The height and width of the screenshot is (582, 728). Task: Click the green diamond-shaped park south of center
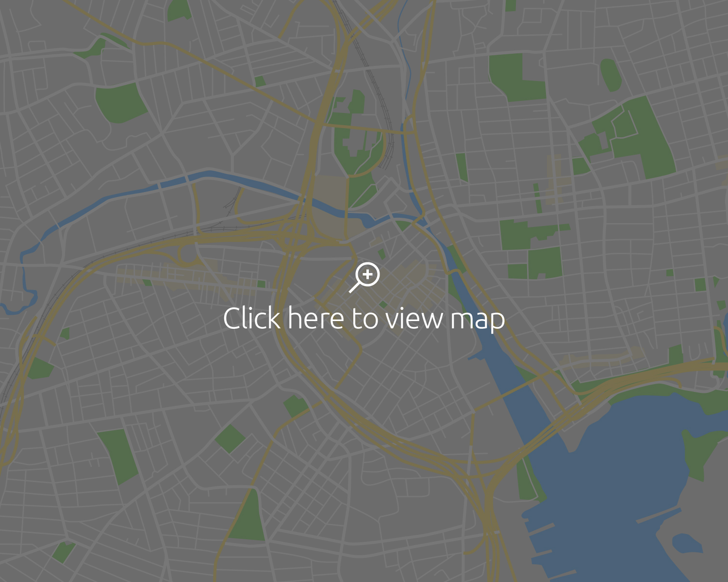[230, 439]
